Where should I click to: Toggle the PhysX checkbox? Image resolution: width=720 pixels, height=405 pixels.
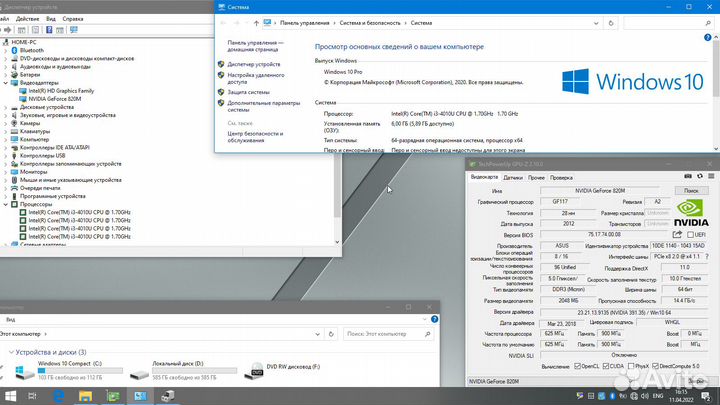pyautogui.click(x=631, y=366)
